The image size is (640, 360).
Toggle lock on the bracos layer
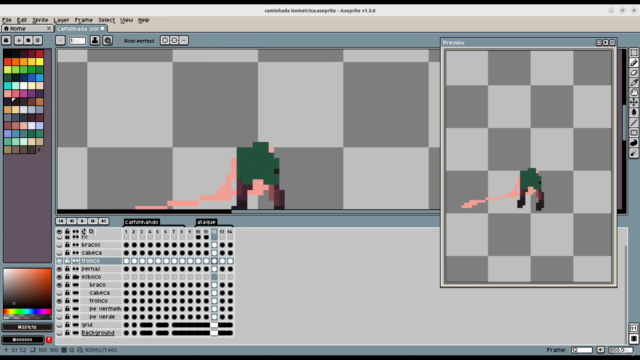tap(67, 245)
